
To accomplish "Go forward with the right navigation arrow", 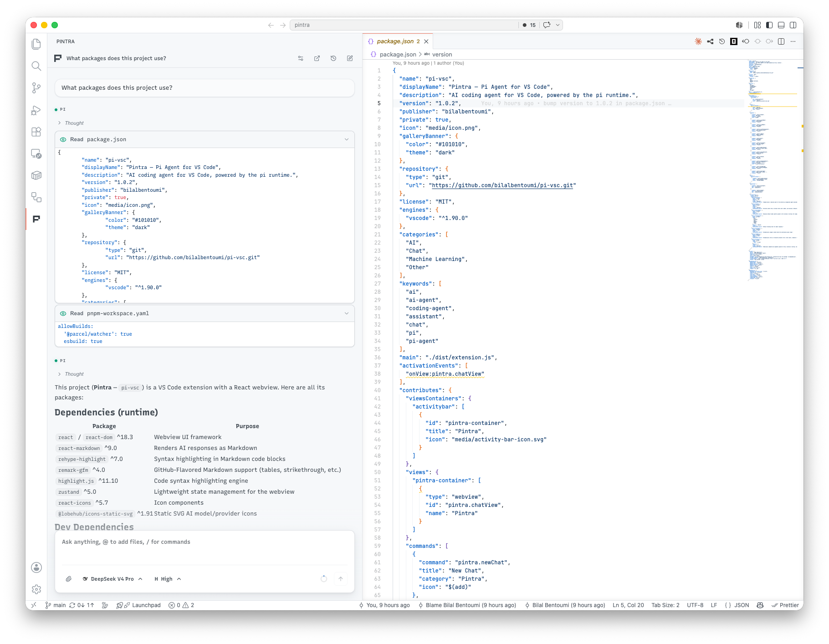I will click(283, 25).
